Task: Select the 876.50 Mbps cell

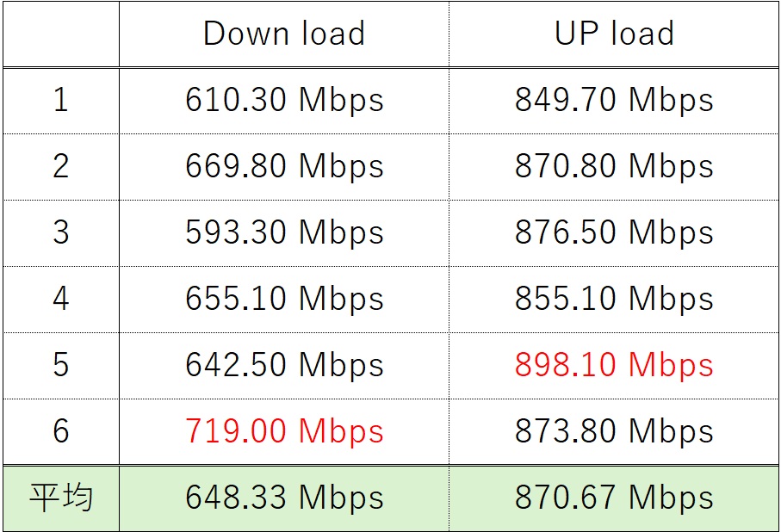Action: [x=614, y=232]
